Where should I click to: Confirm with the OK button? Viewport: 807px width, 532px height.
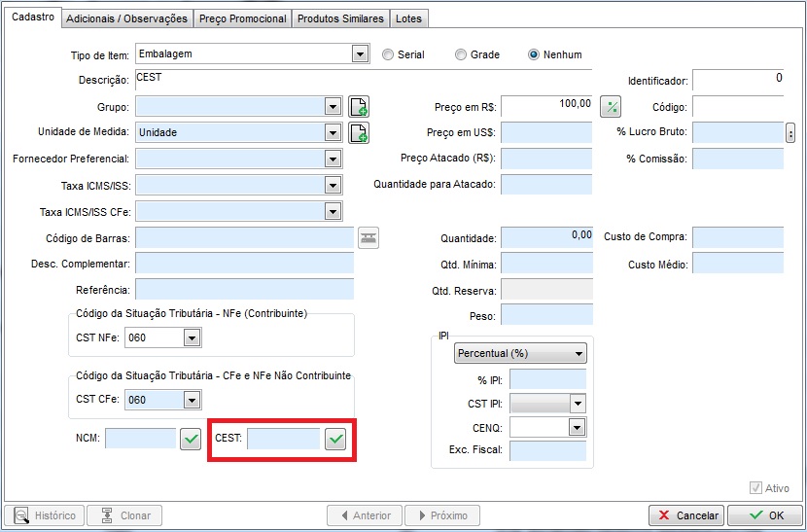click(x=763, y=515)
